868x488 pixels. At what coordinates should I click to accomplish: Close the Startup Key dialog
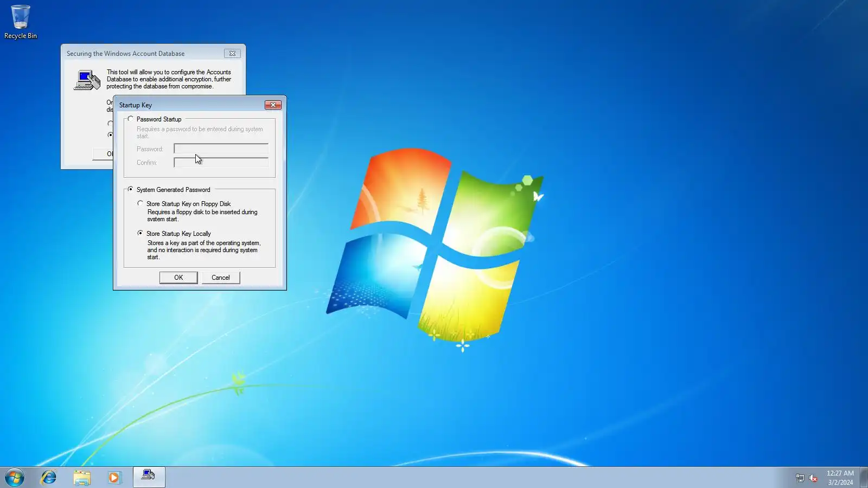(x=273, y=105)
